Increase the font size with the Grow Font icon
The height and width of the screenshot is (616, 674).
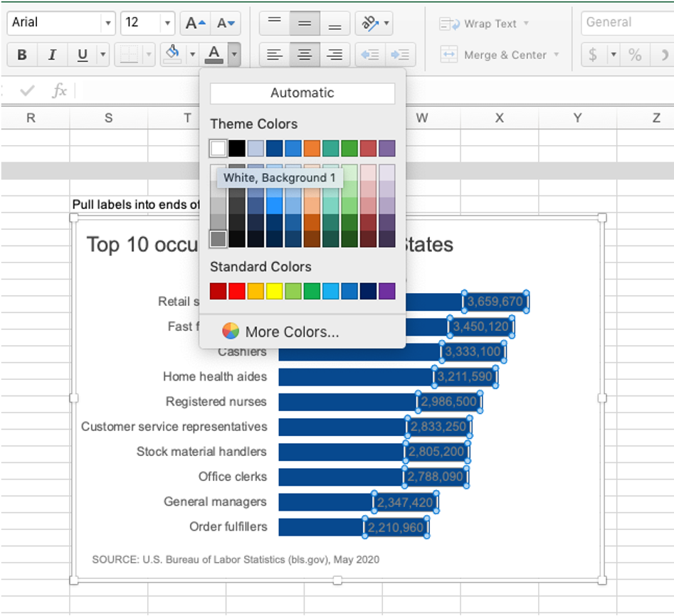coord(190,23)
